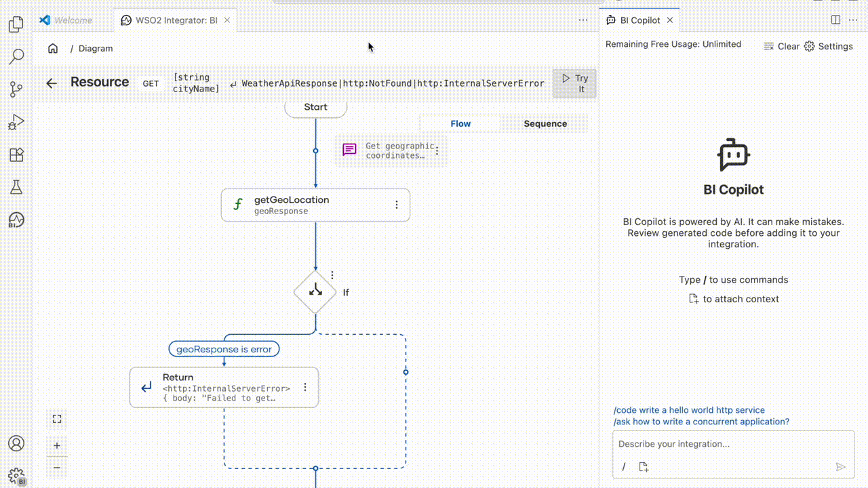Select the BI Copilot tab
868x488 pixels.
(639, 20)
